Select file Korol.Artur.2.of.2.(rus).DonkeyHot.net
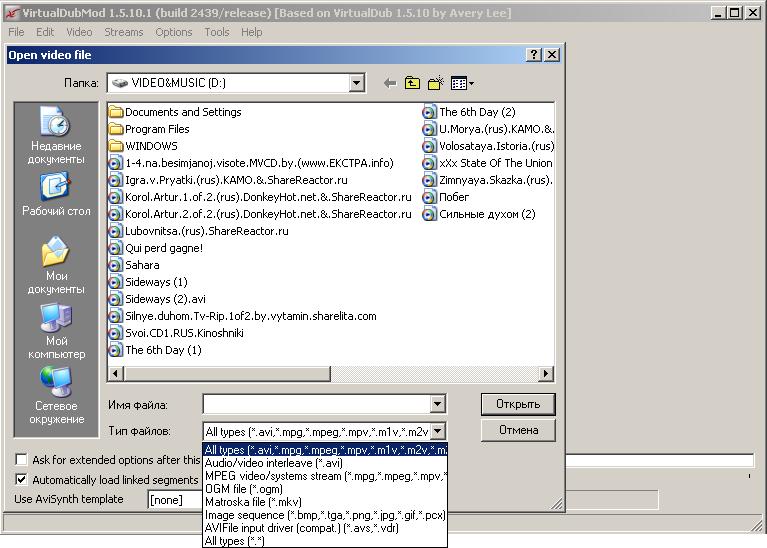 tap(260, 214)
